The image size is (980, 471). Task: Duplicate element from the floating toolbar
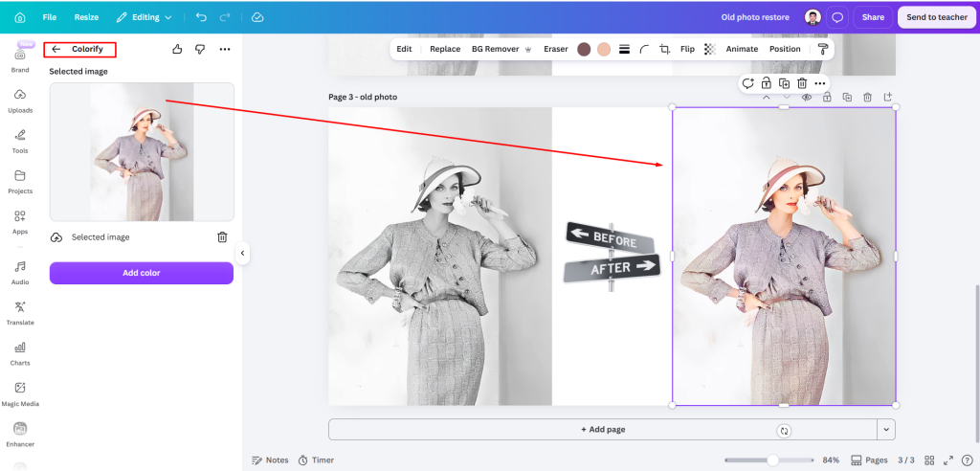click(785, 83)
